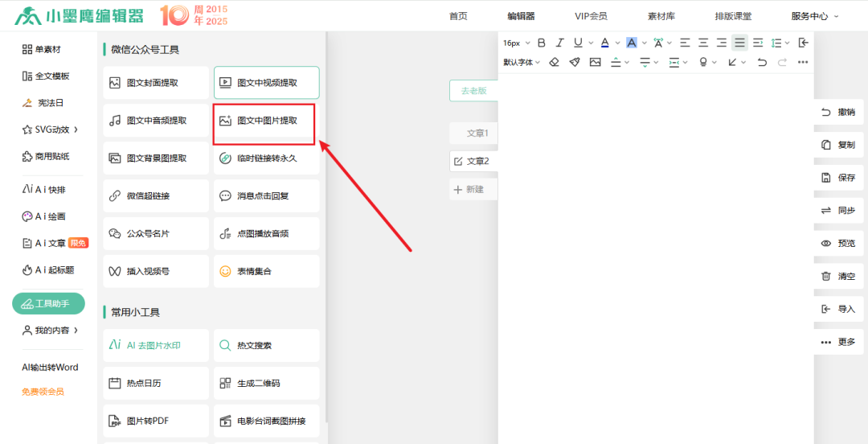Open 图文背景图提取 tool
The image size is (868, 444).
point(156,158)
